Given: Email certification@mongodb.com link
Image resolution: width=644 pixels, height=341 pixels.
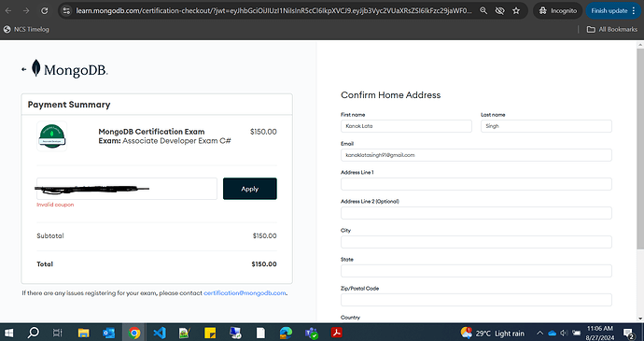Looking at the screenshot, I should 245,293.
